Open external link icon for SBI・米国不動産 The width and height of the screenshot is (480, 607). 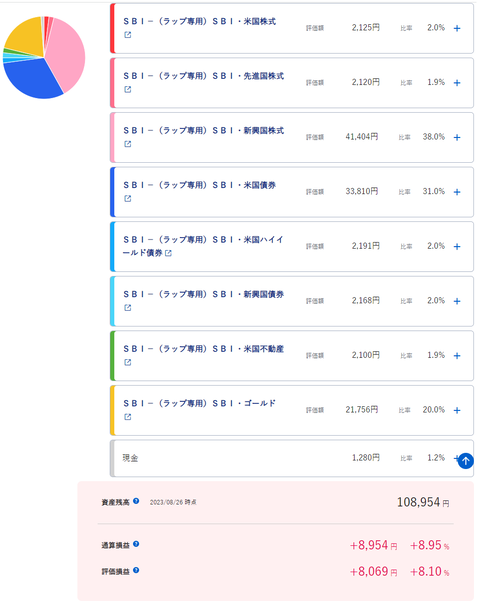pyautogui.click(x=127, y=362)
